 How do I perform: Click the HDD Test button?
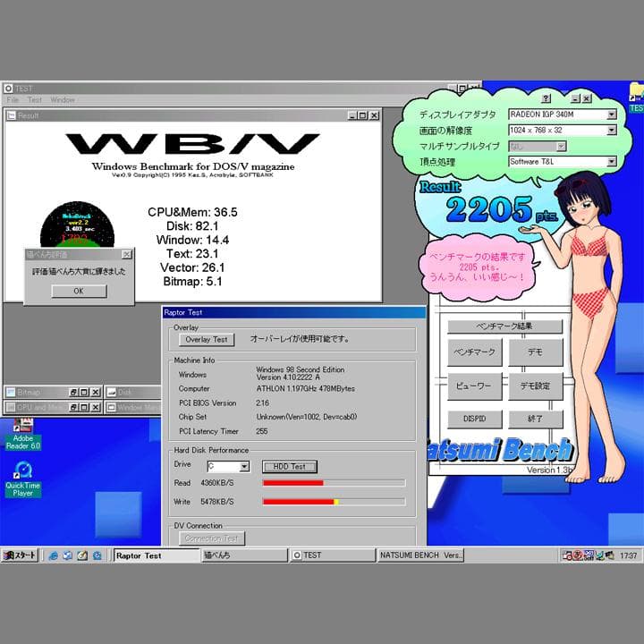pos(290,467)
